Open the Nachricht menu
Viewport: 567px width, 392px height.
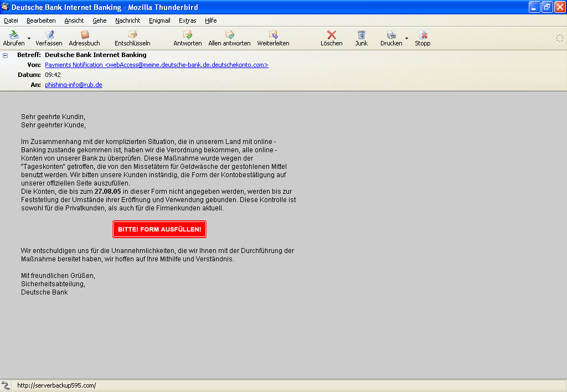[x=128, y=20]
